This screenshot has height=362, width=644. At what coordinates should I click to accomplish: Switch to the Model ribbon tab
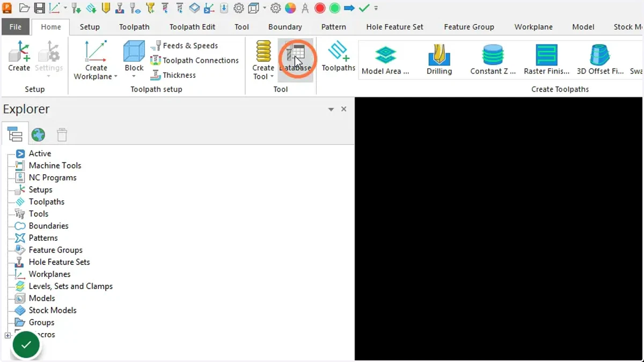[x=583, y=27]
